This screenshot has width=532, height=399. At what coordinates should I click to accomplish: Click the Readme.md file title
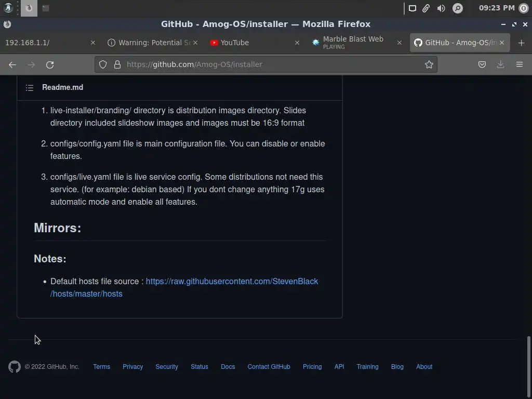point(62,87)
